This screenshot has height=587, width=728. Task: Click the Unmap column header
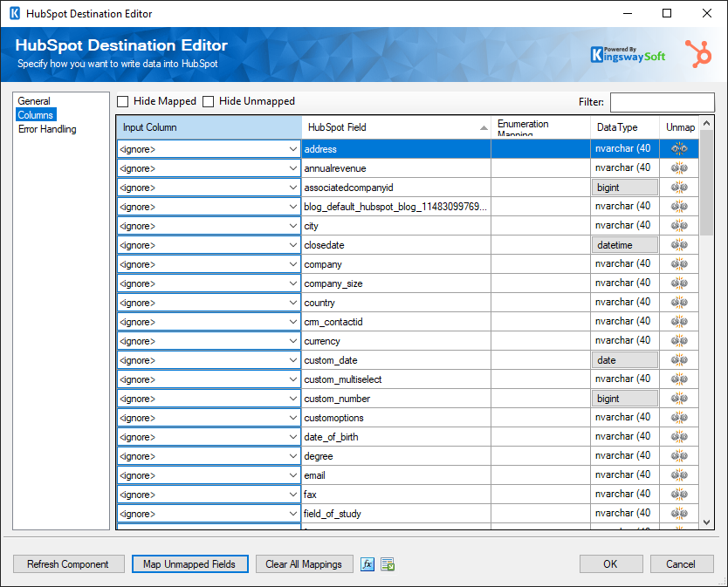679,127
